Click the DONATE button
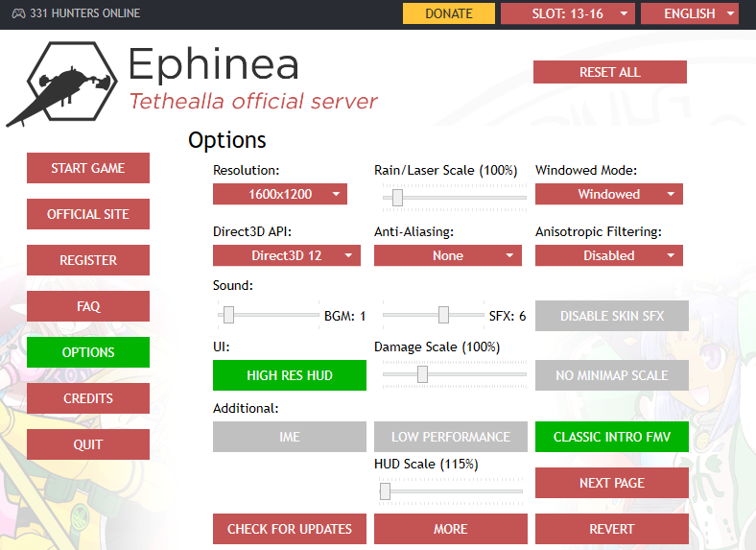The height and width of the screenshot is (550, 756). 448,13
